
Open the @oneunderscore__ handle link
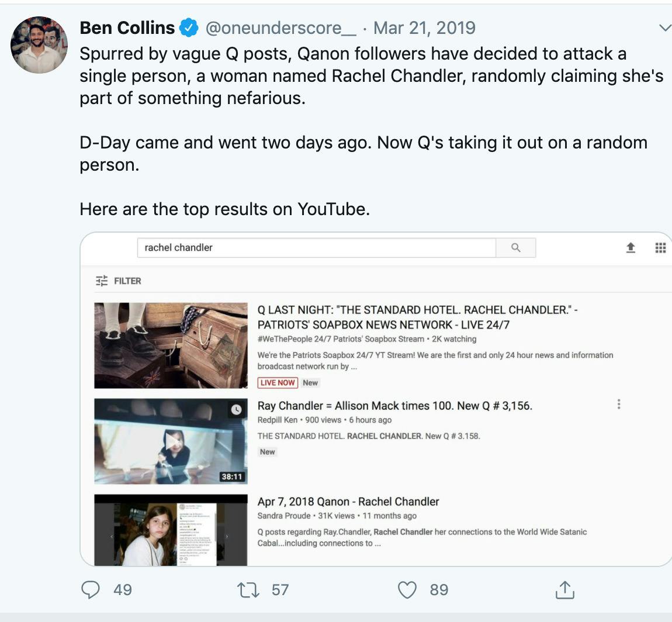point(280,28)
